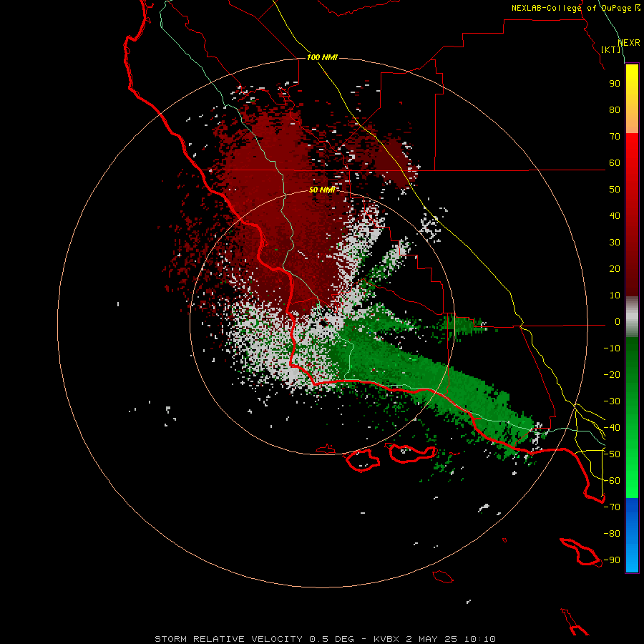This screenshot has width=644, height=644.
Task: Click "STORM RELATIVE VELOCITY" in the footer
Action: (229, 639)
